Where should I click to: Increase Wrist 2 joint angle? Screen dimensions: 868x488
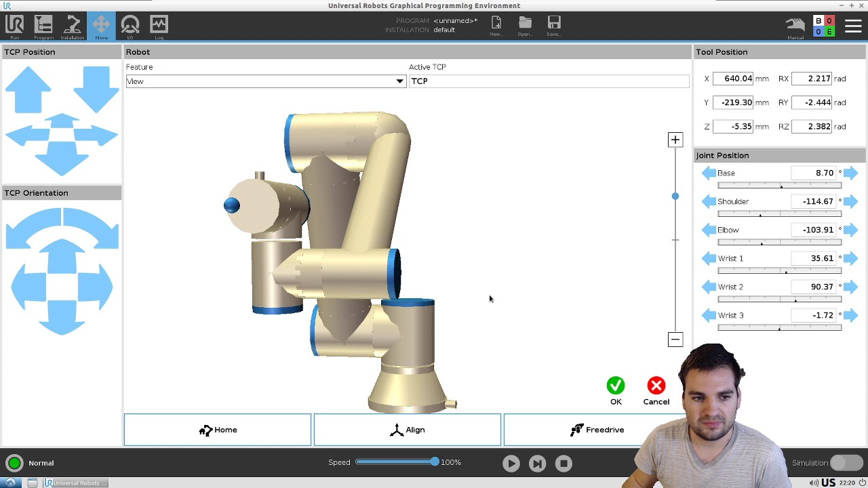click(x=850, y=287)
